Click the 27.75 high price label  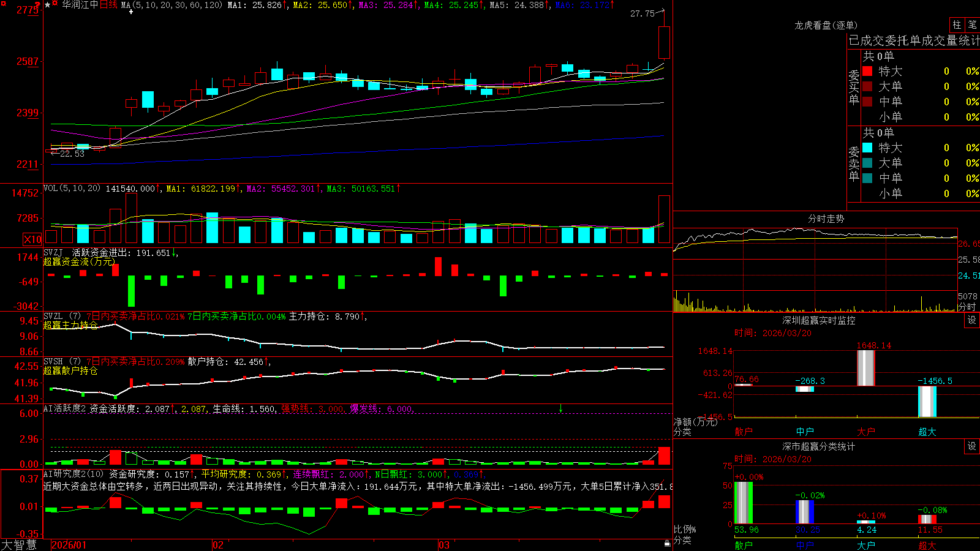[643, 13]
